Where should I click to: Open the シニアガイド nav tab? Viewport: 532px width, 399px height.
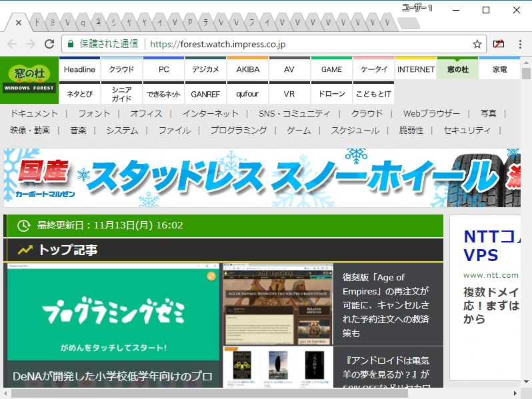121,93
